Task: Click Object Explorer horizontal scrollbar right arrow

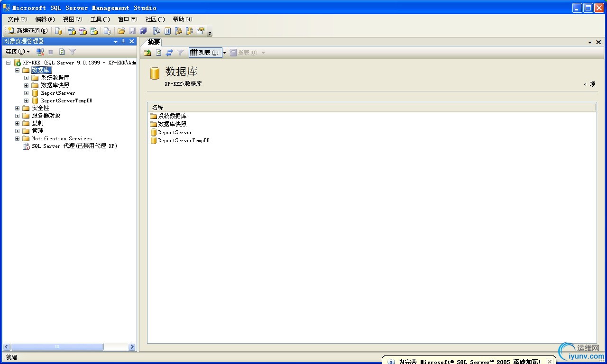Action: (x=132, y=347)
